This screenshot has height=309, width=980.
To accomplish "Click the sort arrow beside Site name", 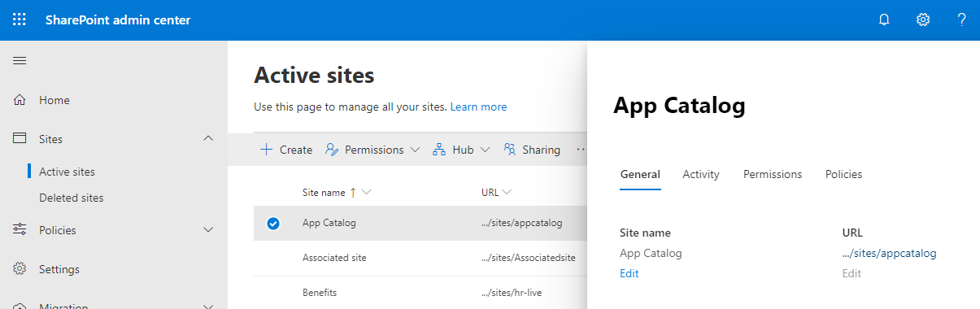I will coord(353,193).
